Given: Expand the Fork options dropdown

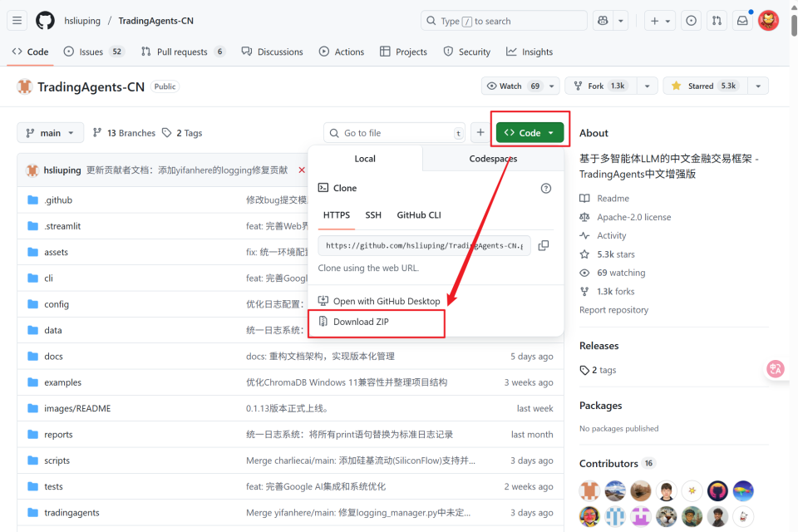Looking at the screenshot, I should [x=648, y=86].
